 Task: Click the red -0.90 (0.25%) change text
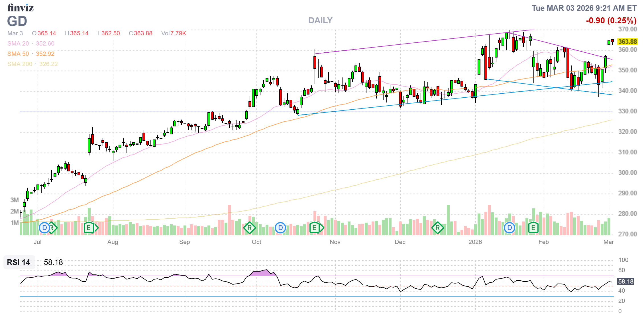click(611, 20)
